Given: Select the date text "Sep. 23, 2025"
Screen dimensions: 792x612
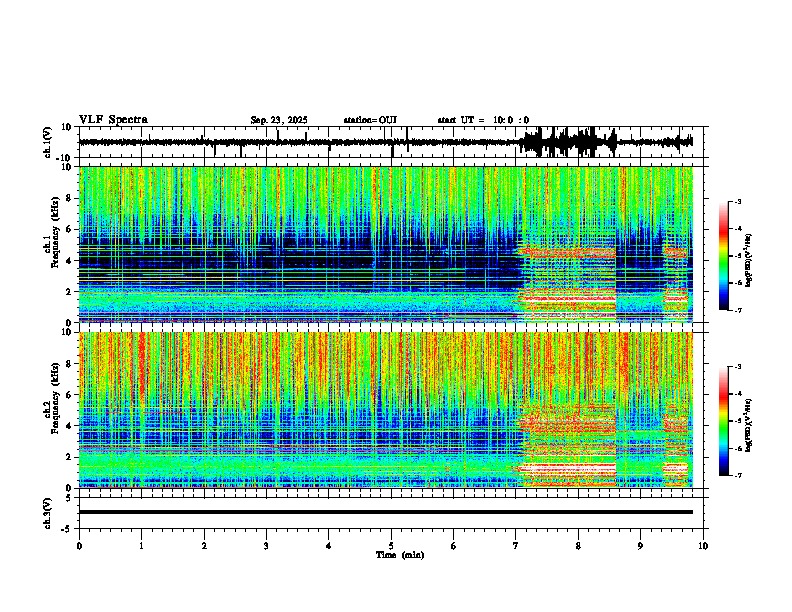Looking at the screenshot, I should click(279, 120).
